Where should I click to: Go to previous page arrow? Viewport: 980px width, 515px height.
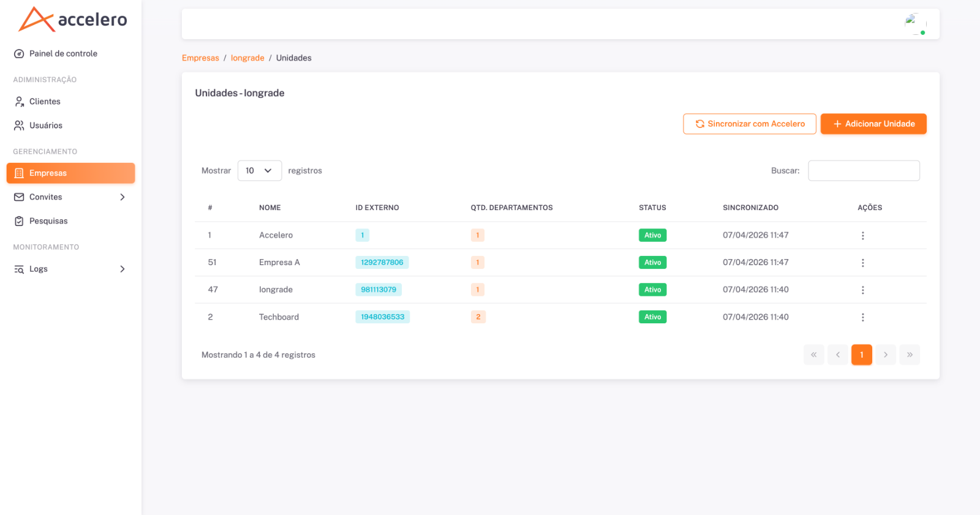click(838, 355)
